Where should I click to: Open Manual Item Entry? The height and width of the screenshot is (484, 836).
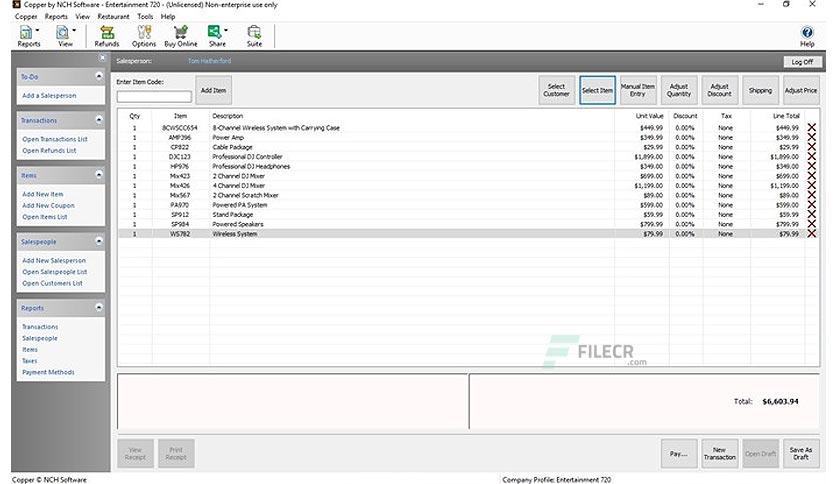(x=638, y=90)
